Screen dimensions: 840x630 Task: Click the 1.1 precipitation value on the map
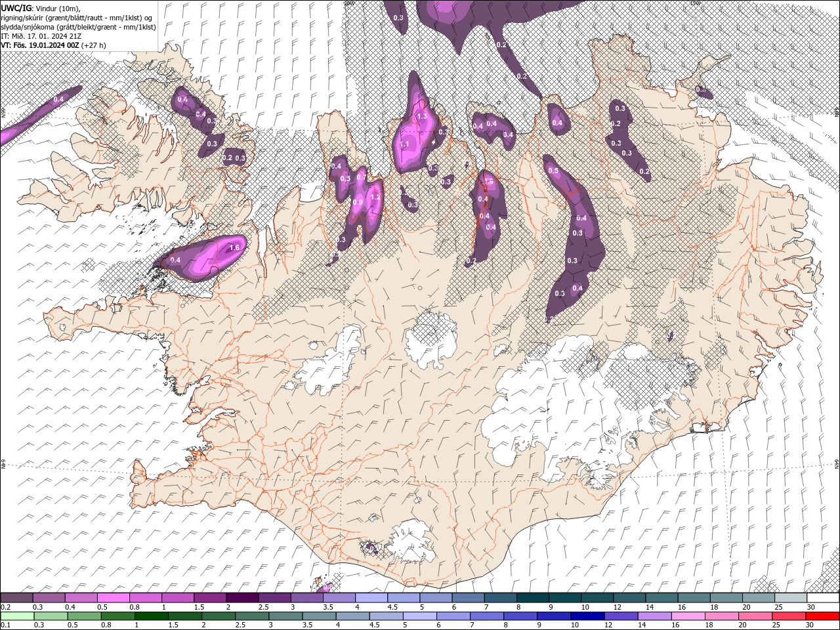[404, 144]
